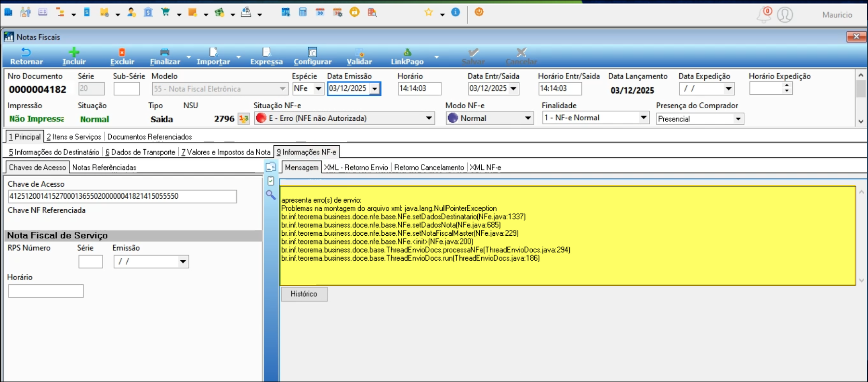The width and height of the screenshot is (868, 382).
Task: Click the Finalizar printer icon
Action: click(x=165, y=52)
